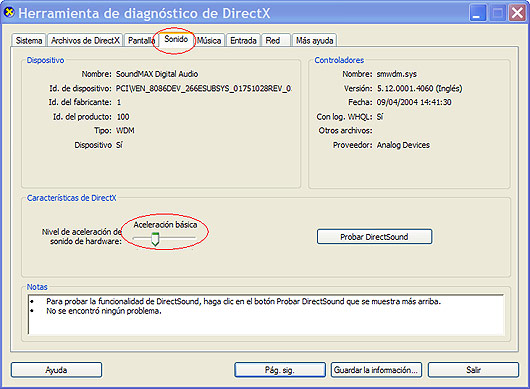
Task: Click inside the Notas text box
Action: (x=266, y=315)
